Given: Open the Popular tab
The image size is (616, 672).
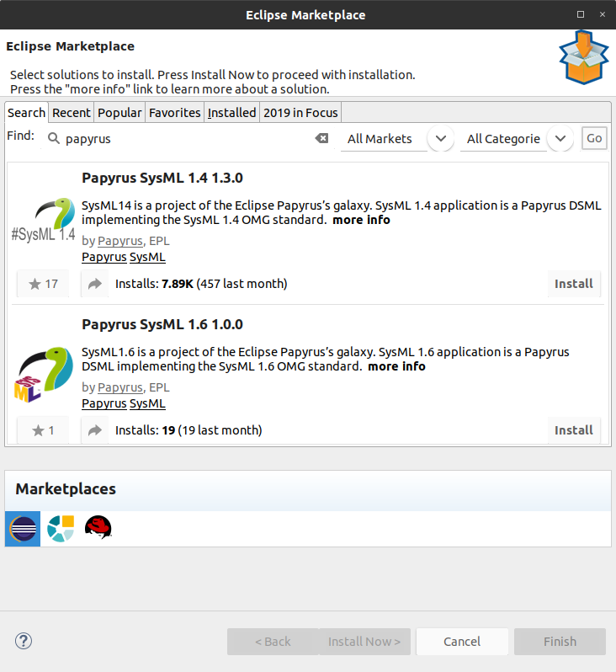Looking at the screenshot, I should (119, 113).
